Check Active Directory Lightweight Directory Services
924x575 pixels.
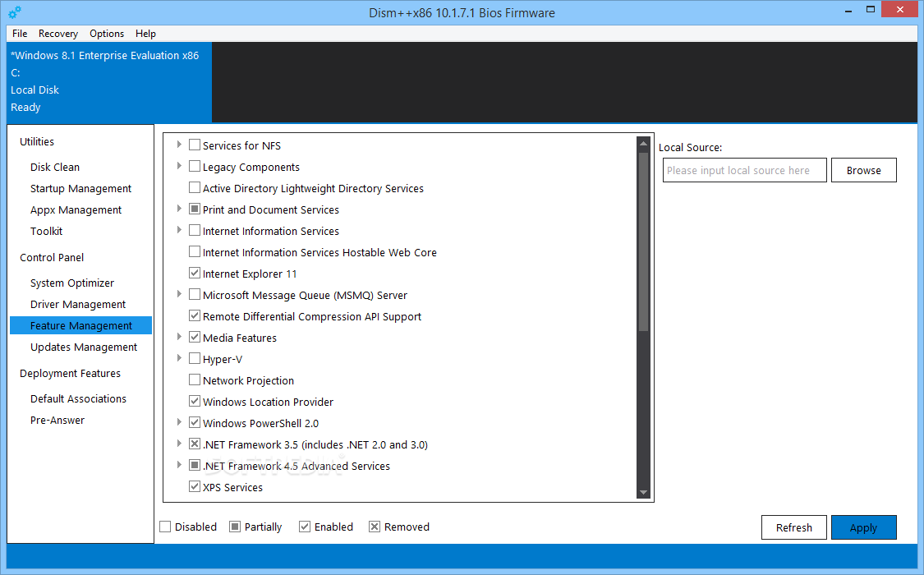[195, 187]
